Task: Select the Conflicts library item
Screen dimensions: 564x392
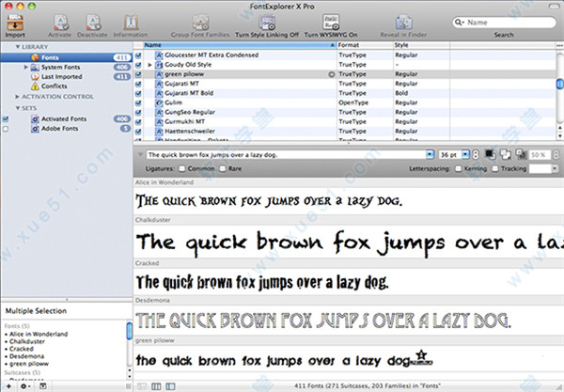Action: (x=54, y=86)
